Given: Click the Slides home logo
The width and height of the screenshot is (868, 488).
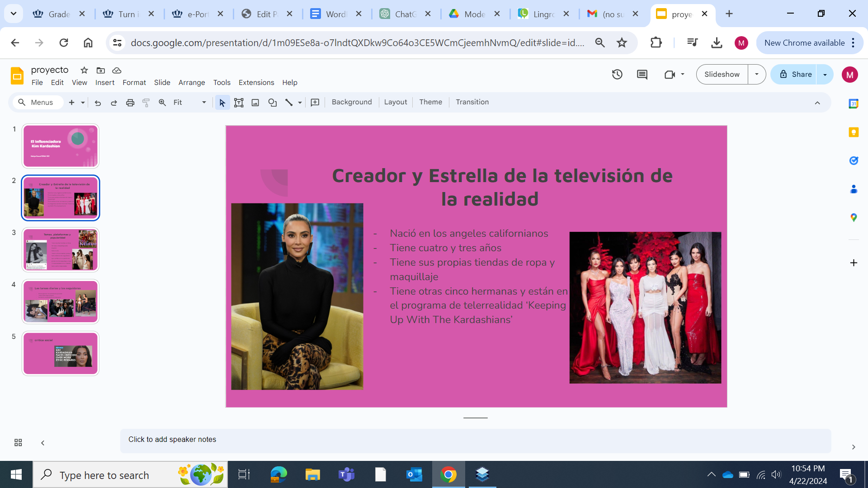Looking at the screenshot, I should pos(17,75).
